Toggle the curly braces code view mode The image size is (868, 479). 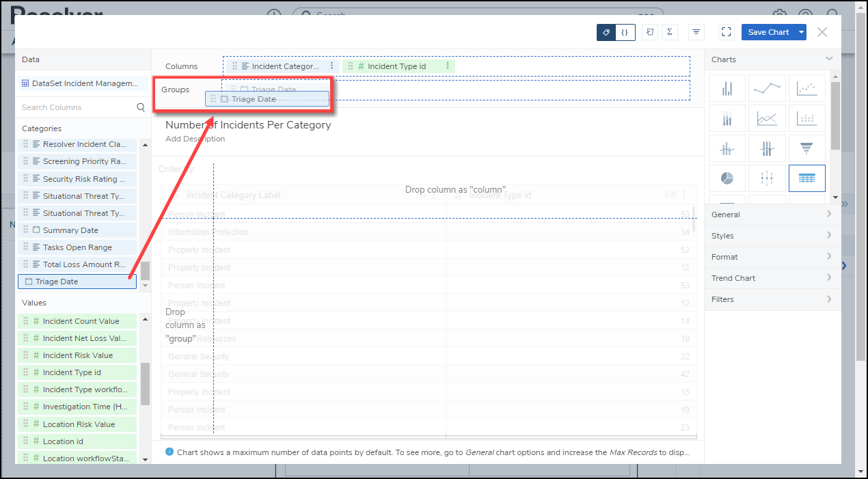click(625, 32)
